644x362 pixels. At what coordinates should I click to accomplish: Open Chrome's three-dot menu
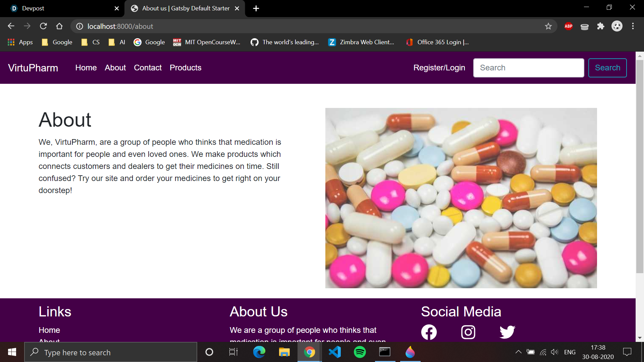click(x=633, y=26)
